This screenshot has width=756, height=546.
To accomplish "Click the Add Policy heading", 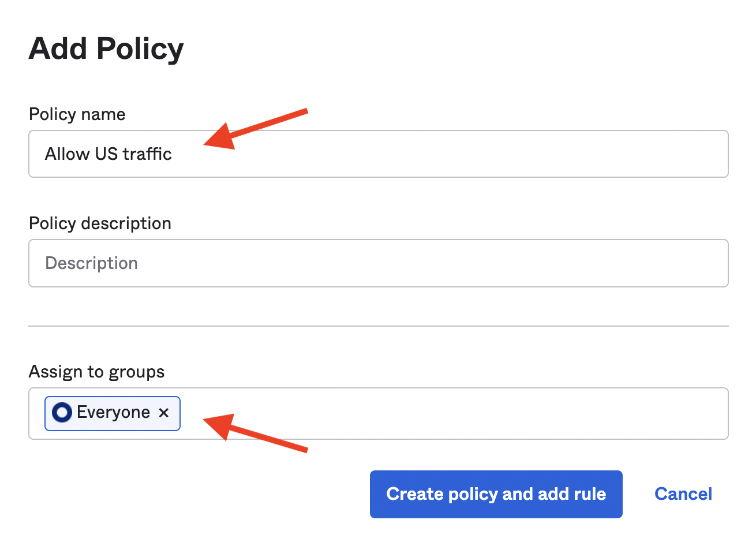I will (106, 48).
